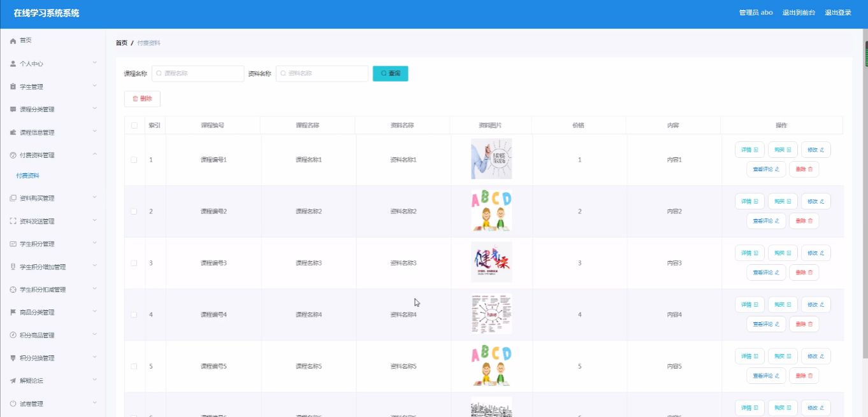This screenshot has width=868, height=417.
Task: Open the 积分兑换管理 menu label
Action: pyautogui.click(x=37, y=358)
